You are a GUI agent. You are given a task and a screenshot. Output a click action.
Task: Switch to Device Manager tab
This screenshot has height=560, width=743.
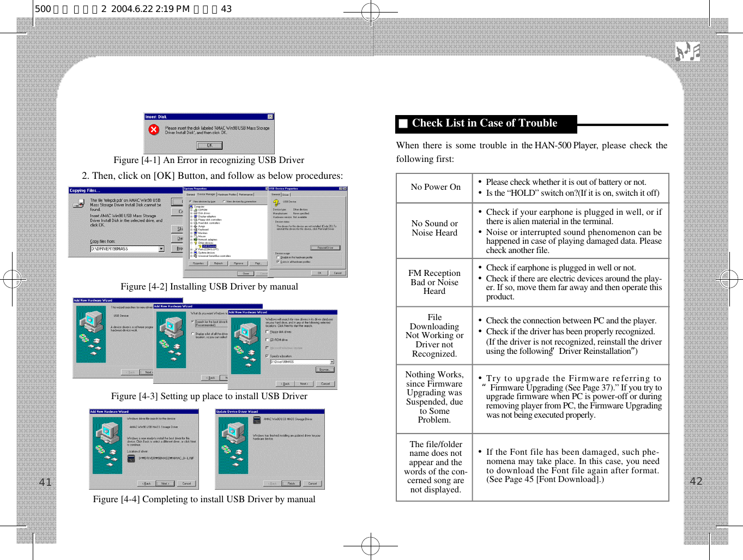[x=206, y=194]
